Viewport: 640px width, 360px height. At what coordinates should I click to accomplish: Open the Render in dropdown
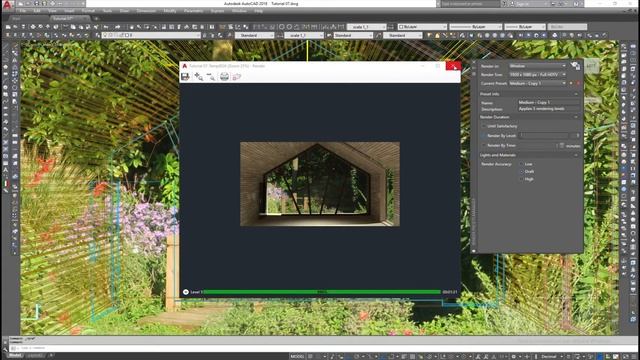pos(538,66)
